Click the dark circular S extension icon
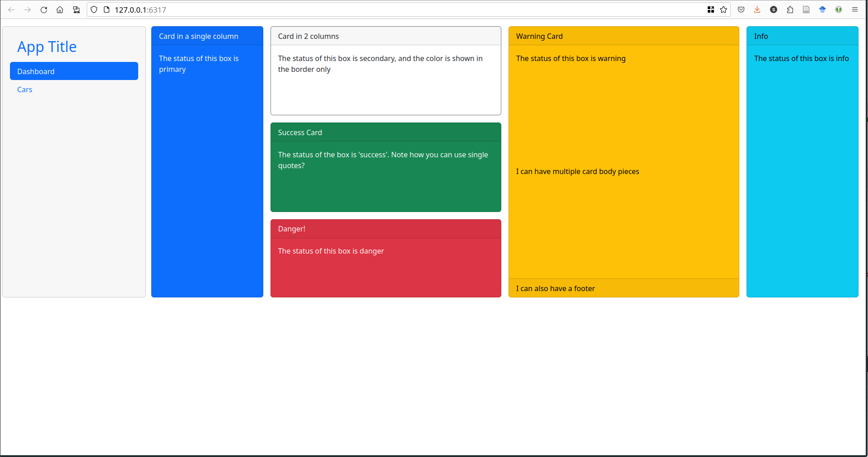The image size is (868, 457). click(774, 9)
